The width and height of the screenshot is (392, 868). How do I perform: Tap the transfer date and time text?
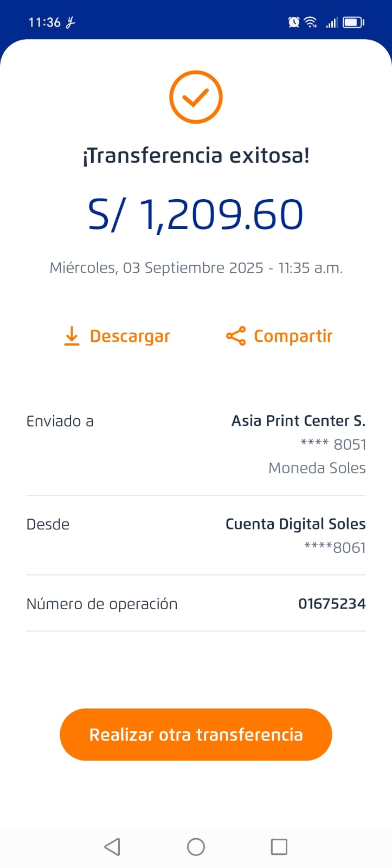(196, 268)
